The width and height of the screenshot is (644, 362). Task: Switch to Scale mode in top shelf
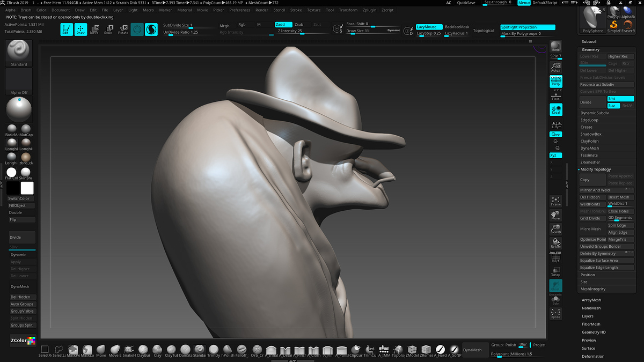point(108,29)
